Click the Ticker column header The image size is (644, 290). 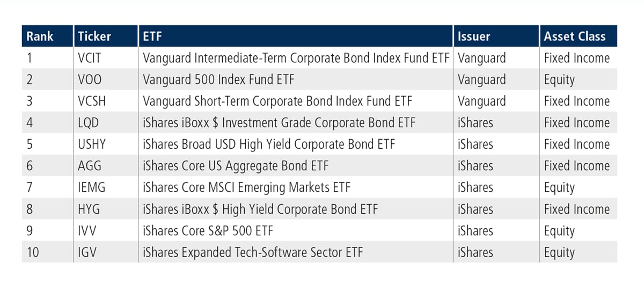[x=94, y=37]
